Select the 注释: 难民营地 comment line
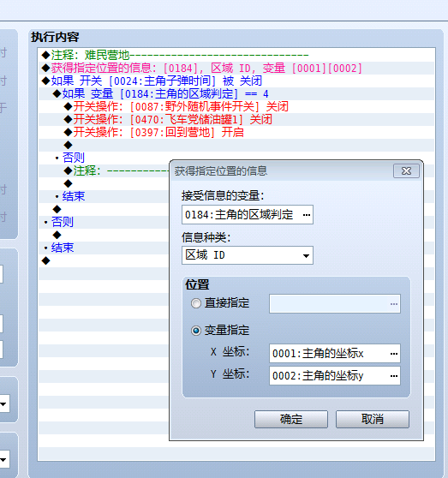Screen dimensions: 448x478 (236, 55)
